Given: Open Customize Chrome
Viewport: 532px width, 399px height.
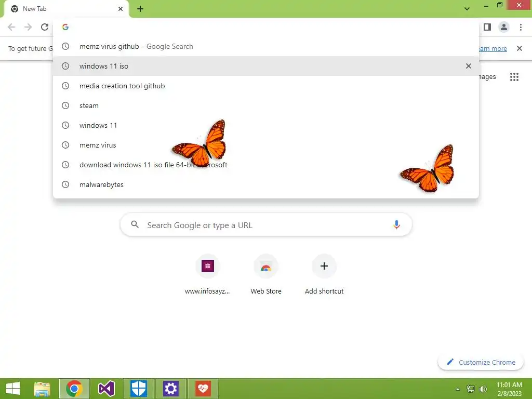Looking at the screenshot, I should click(481, 362).
